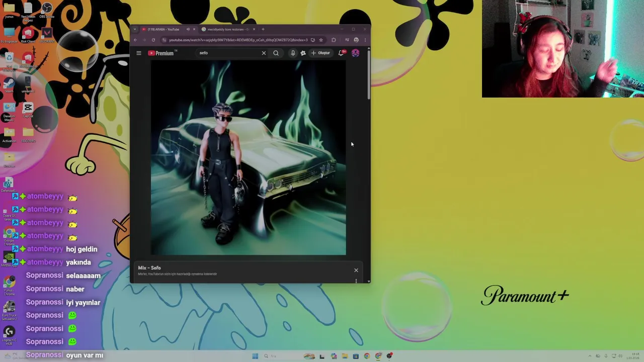Click the 'Mix - Sefo' playlist title

pos(149,268)
